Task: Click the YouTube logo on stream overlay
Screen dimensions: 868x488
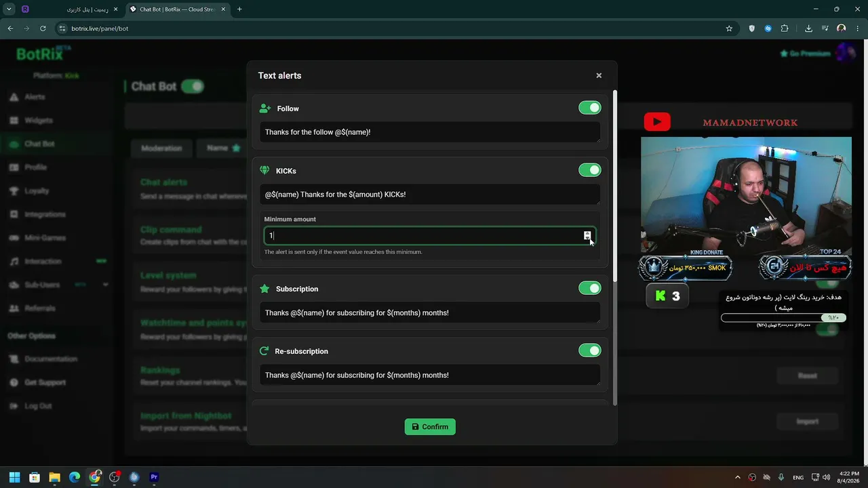Action: tap(657, 122)
